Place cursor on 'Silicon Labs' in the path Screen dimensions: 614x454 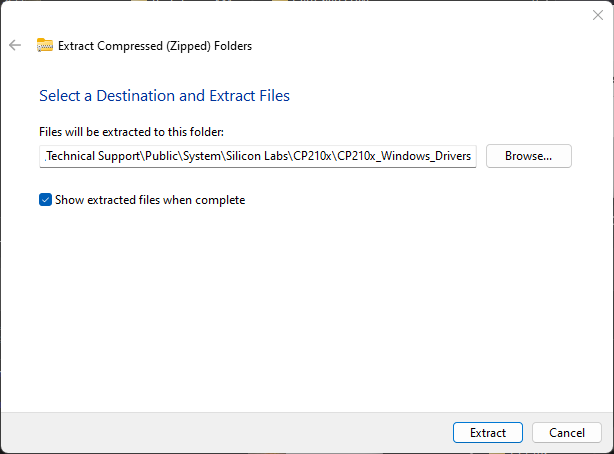click(x=257, y=156)
